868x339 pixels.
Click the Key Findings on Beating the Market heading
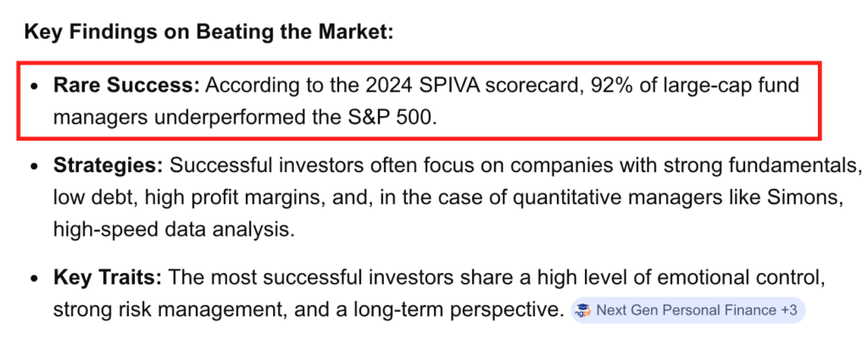[209, 33]
